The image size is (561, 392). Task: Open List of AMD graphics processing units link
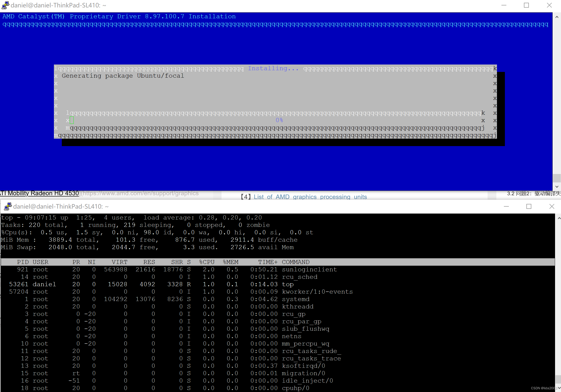pyautogui.click(x=310, y=197)
